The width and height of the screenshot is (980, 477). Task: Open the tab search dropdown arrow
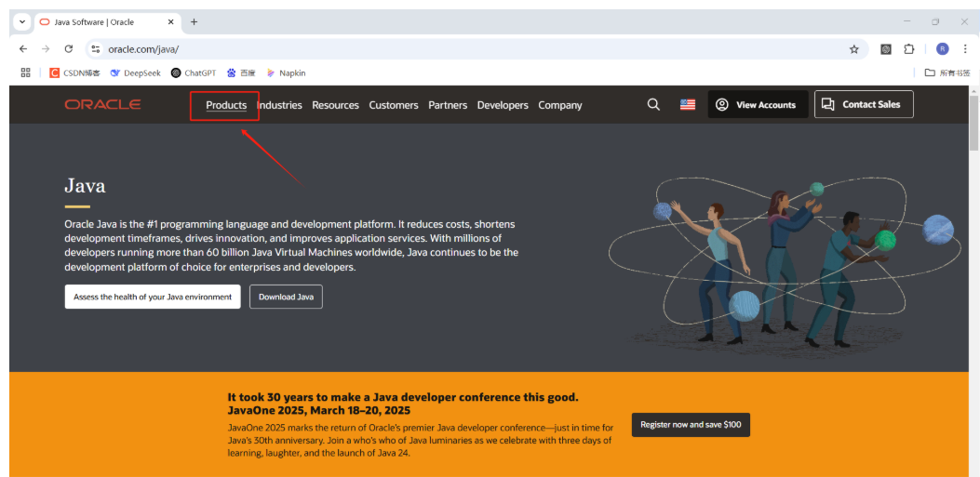click(x=22, y=22)
